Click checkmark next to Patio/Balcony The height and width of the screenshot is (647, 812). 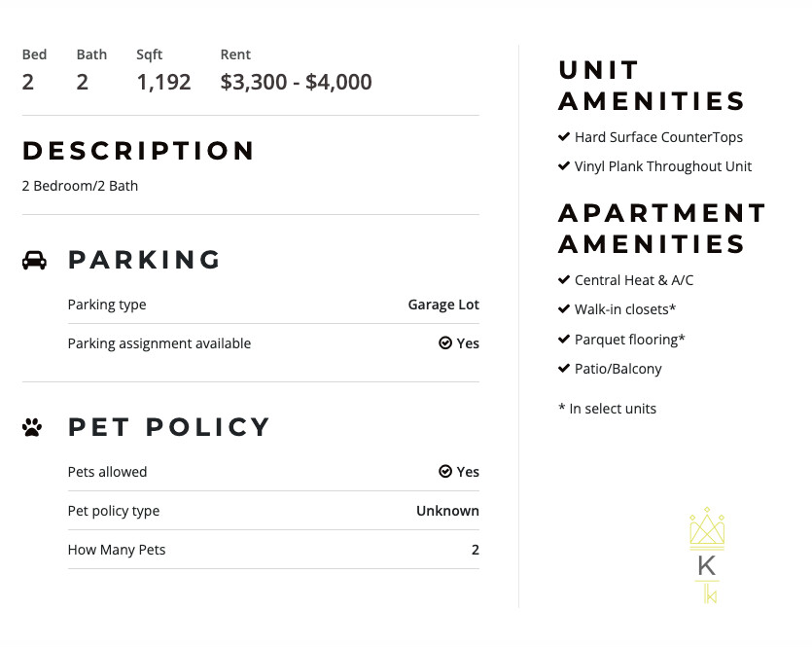(x=564, y=369)
